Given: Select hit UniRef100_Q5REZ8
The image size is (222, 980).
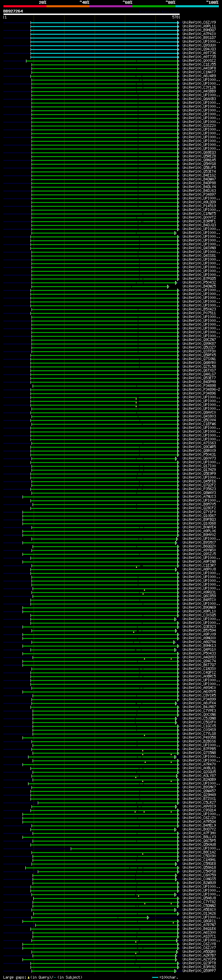Looking at the screenshot, I should click(199, 156).
